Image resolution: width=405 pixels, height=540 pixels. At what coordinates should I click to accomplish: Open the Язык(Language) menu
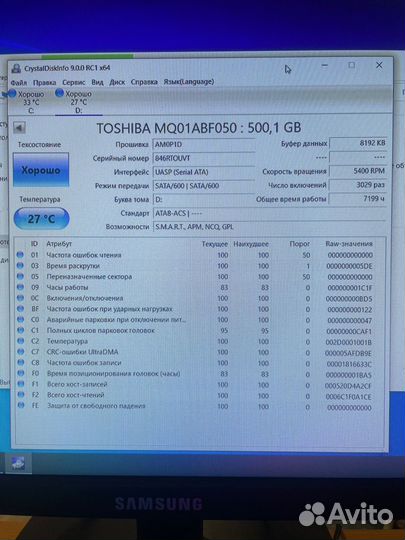[x=188, y=82]
